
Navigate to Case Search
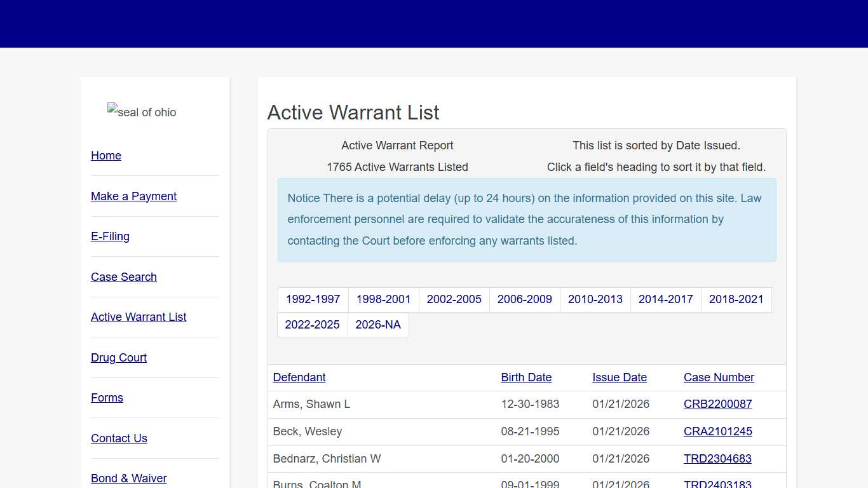[x=124, y=277]
